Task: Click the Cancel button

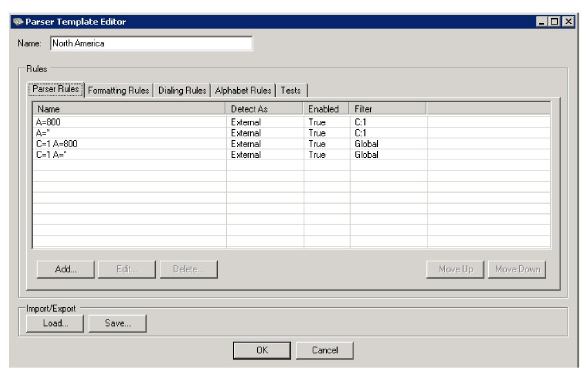Action: tap(325, 350)
